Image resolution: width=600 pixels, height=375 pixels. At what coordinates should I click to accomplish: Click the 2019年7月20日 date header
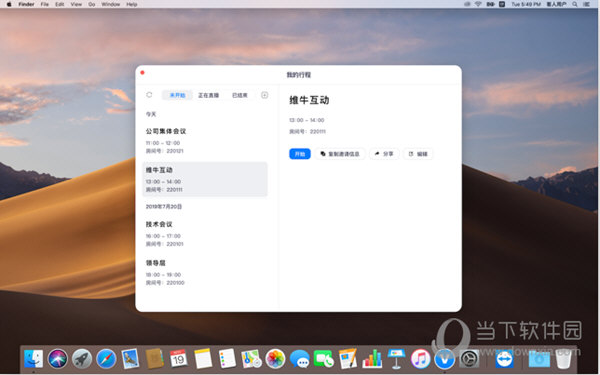164,207
